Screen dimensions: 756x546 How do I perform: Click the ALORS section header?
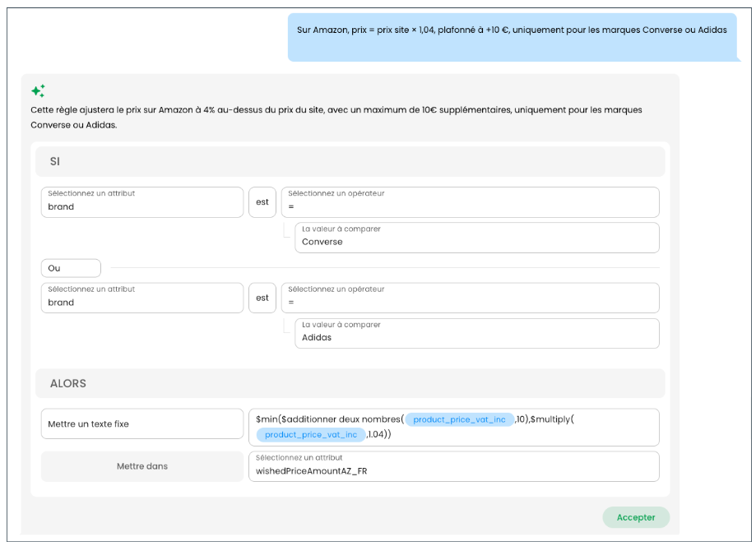click(x=350, y=383)
